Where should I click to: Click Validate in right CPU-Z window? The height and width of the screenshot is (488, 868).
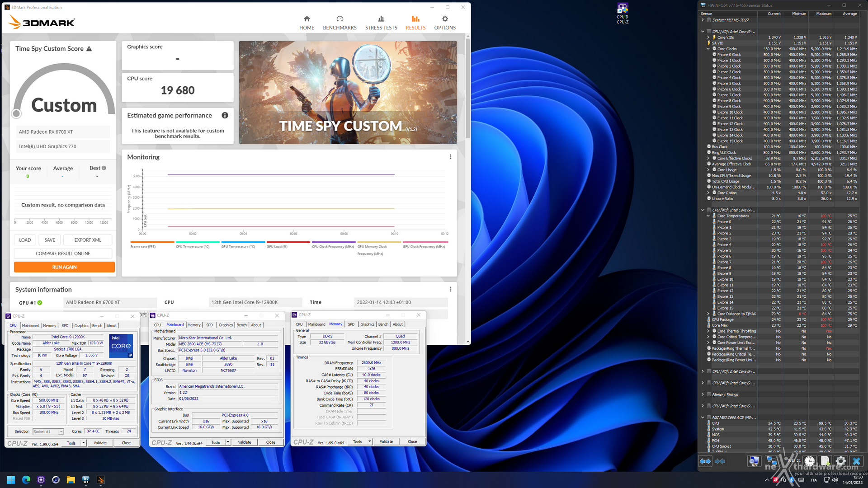tap(386, 442)
